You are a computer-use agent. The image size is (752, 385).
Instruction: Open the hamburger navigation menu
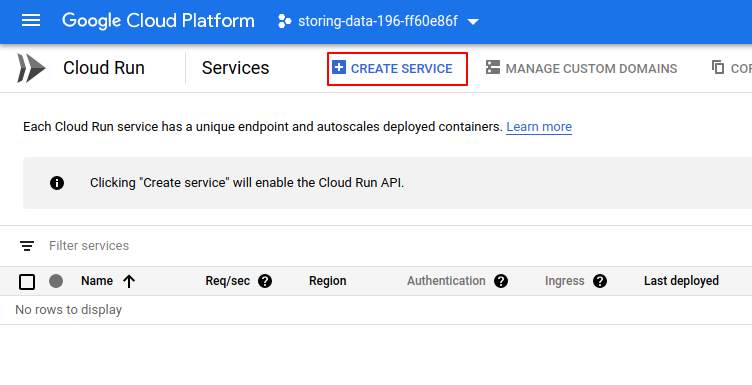pos(31,21)
